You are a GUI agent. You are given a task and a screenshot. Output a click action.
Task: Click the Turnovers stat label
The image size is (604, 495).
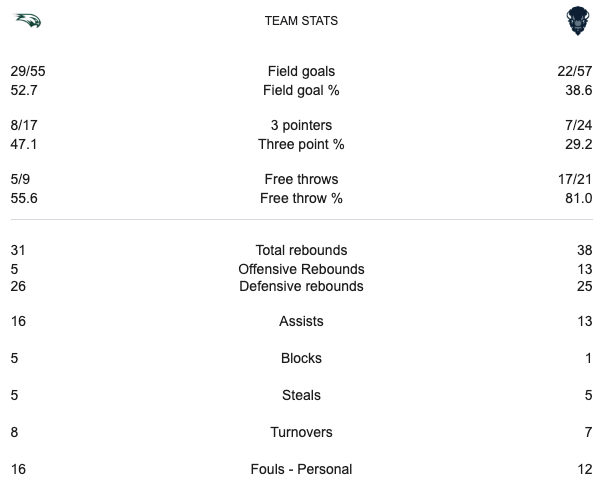301,432
